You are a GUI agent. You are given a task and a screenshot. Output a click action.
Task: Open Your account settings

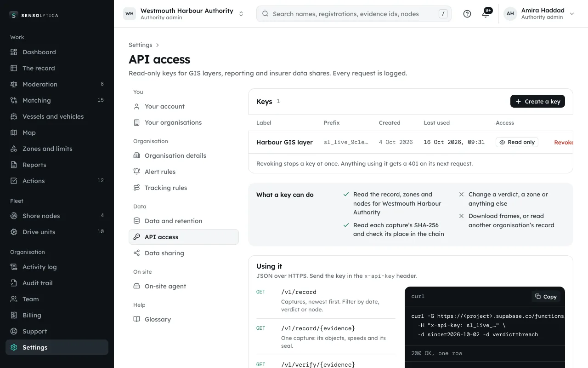[184, 106]
